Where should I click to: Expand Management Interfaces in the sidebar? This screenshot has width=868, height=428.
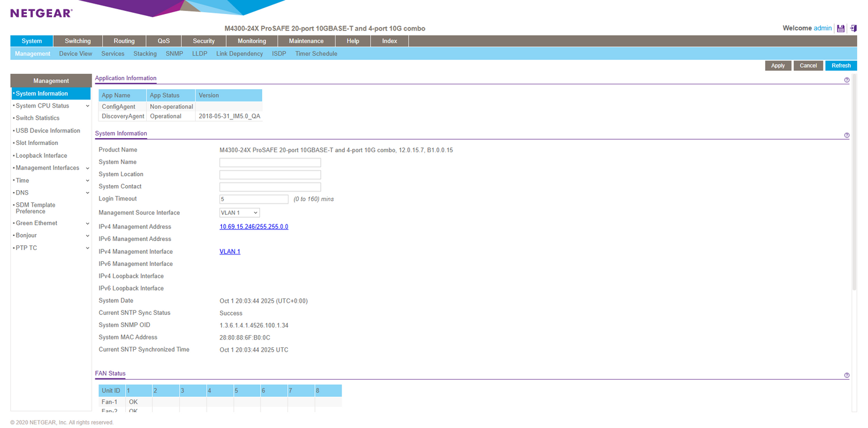point(87,168)
